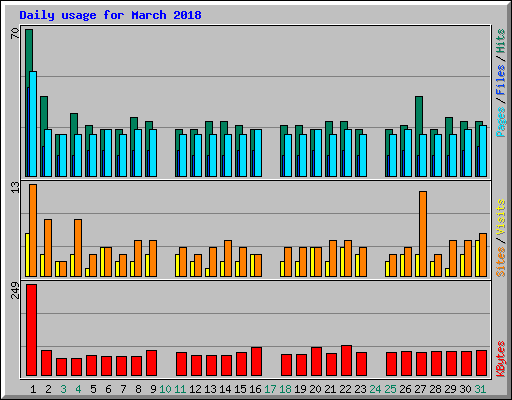Click green day '18' on the x-axis

285,389
